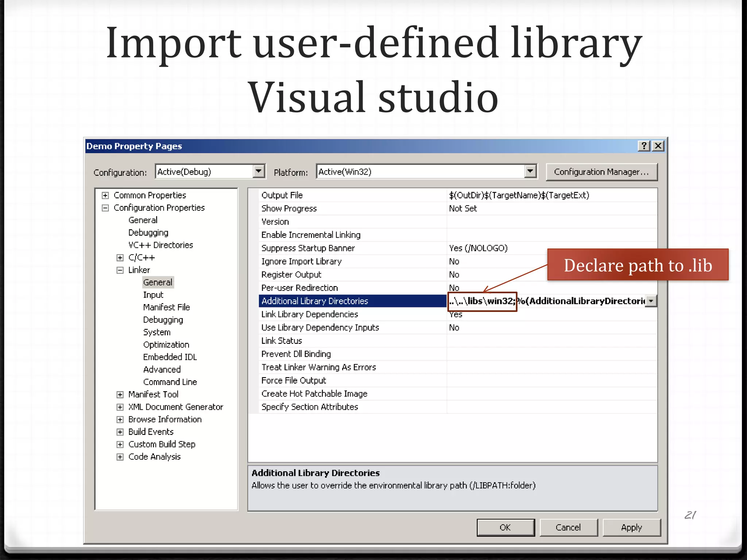Expand Browse Information node

pos(120,420)
